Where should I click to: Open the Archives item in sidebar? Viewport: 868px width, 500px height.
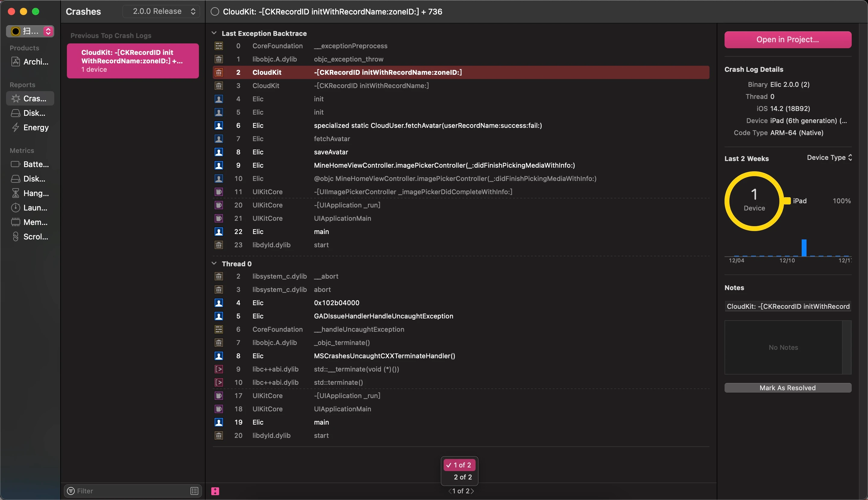click(30, 62)
